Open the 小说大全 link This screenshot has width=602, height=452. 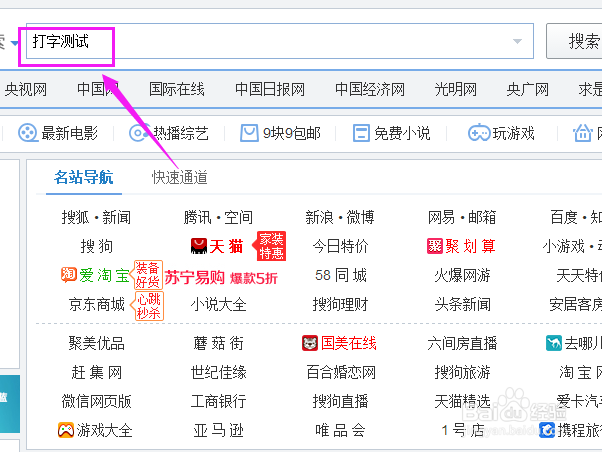[x=218, y=305]
